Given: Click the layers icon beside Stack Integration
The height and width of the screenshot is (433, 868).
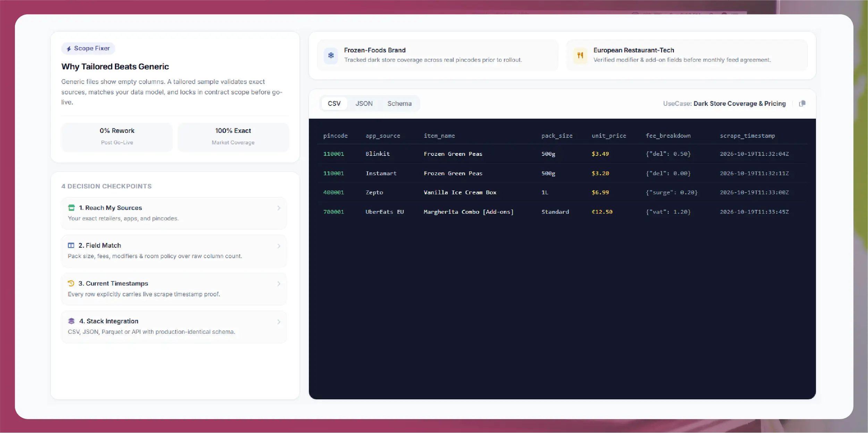Looking at the screenshot, I should coord(71,321).
